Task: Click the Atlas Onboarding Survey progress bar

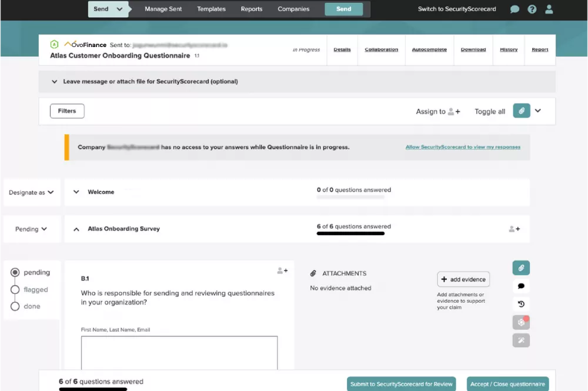Action: tap(350, 233)
